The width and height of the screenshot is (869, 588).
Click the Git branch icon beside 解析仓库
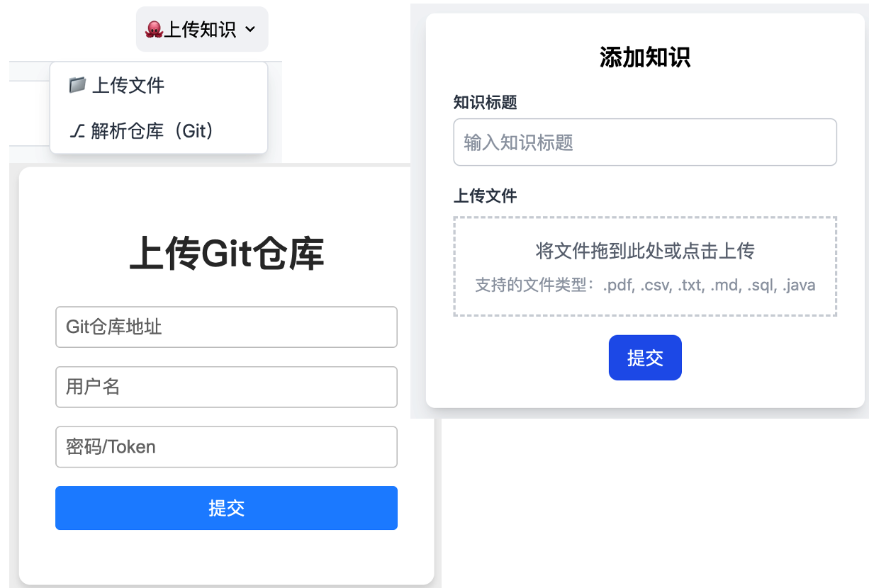(77, 131)
